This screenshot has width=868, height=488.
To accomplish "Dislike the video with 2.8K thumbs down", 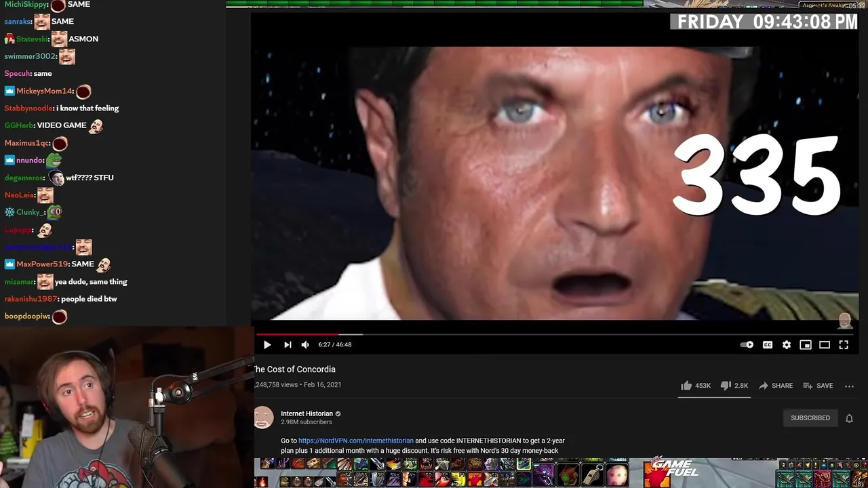I will tap(734, 386).
